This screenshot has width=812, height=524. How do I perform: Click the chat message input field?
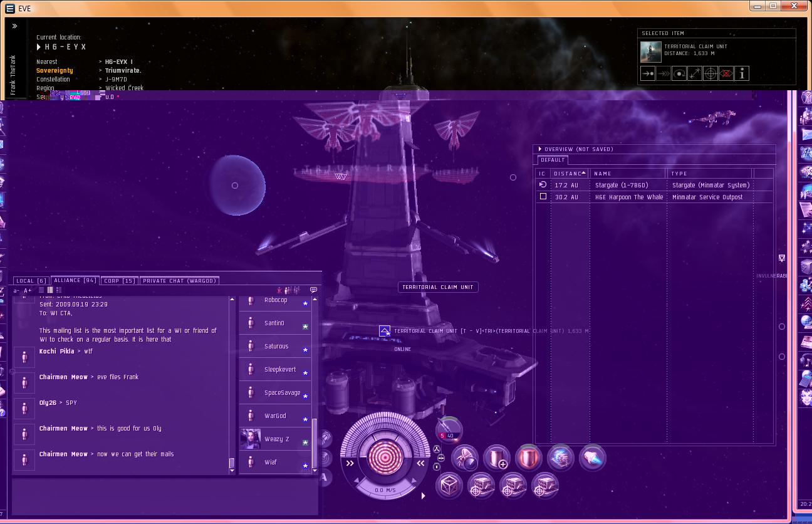click(166, 496)
